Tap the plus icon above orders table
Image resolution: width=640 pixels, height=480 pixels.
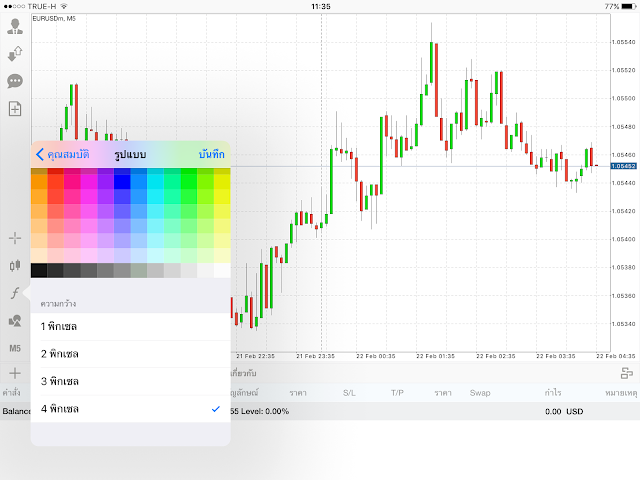[x=15, y=373]
